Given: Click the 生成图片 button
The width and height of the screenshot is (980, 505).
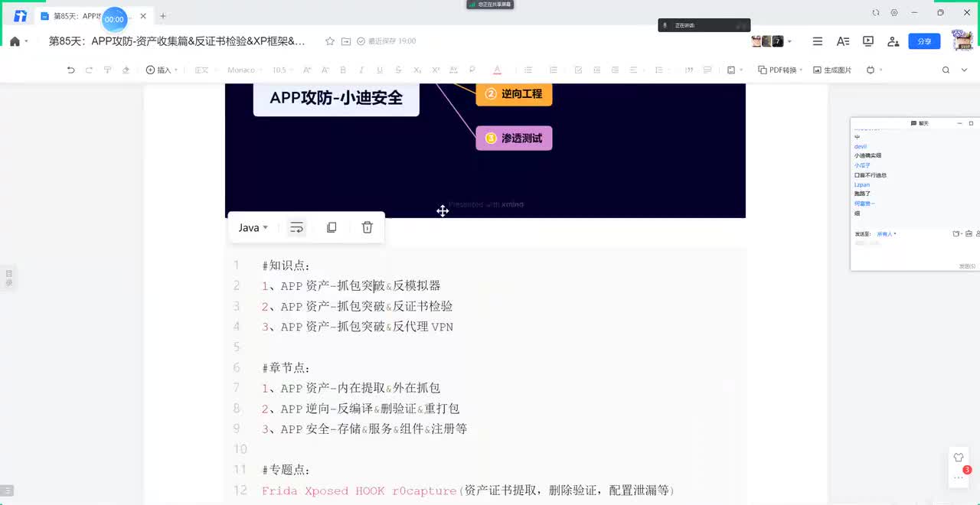Looking at the screenshot, I should (x=832, y=70).
